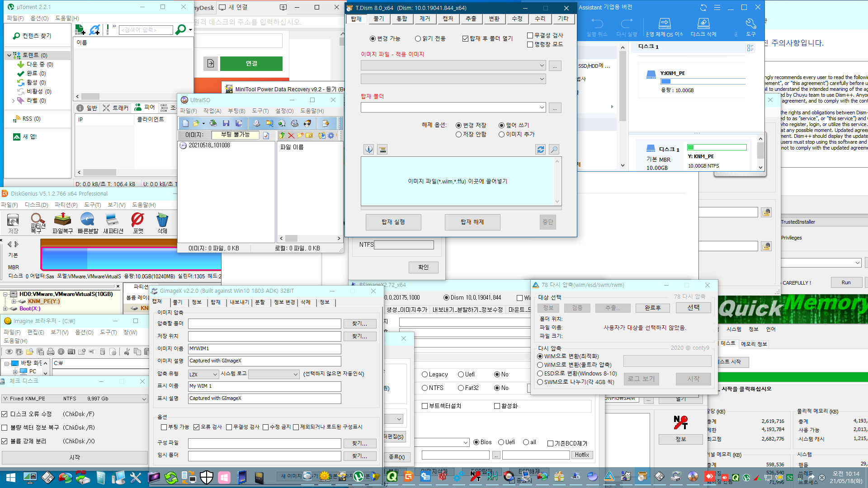Click the refresh arrows icon in T.Dism

coord(540,150)
